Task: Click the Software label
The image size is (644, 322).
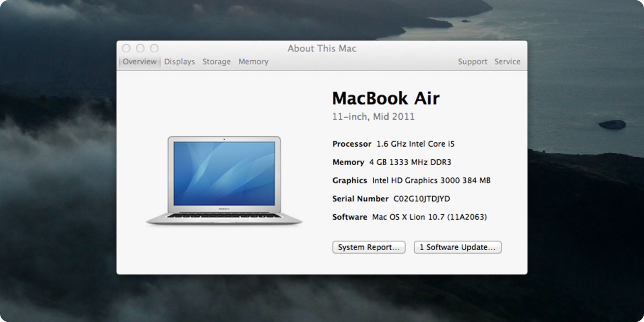Action: [350, 217]
